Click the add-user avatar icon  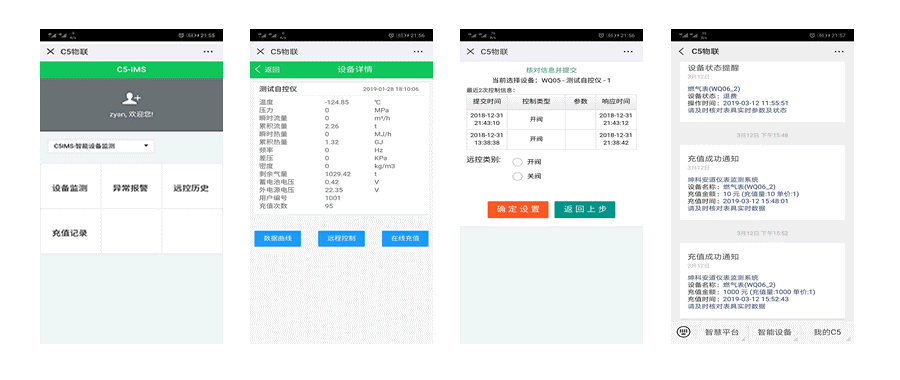131,99
